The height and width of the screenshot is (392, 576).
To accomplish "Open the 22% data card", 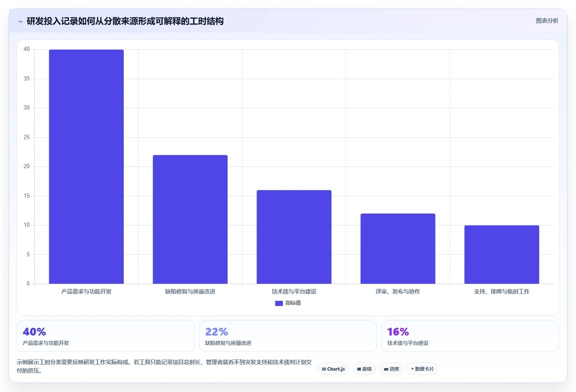I will [x=288, y=336].
